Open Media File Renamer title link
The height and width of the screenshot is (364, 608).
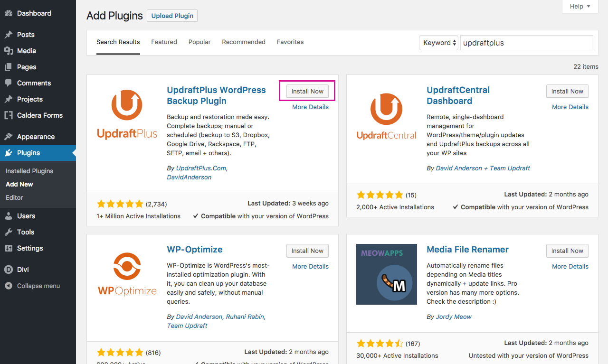(x=467, y=250)
